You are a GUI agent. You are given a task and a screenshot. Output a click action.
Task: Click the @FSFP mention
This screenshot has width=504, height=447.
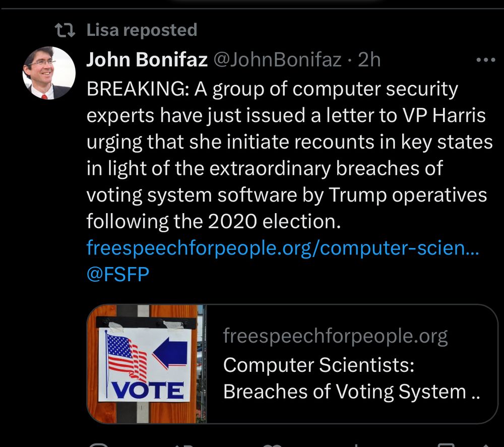[118, 275]
